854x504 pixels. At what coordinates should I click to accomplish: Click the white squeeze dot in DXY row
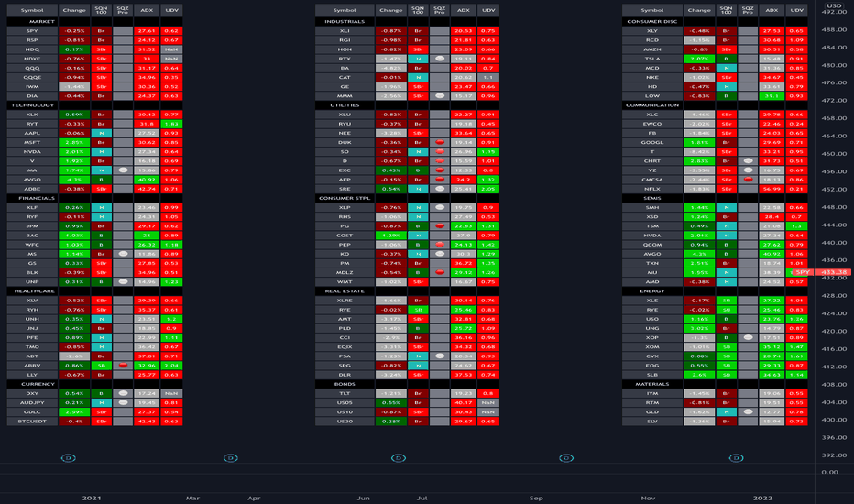point(123,393)
